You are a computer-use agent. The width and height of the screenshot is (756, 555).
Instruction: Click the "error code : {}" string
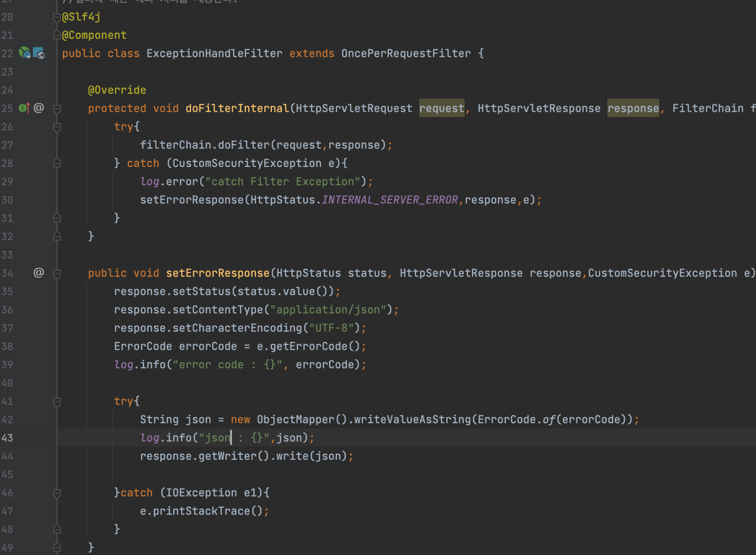click(x=228, y=365)
